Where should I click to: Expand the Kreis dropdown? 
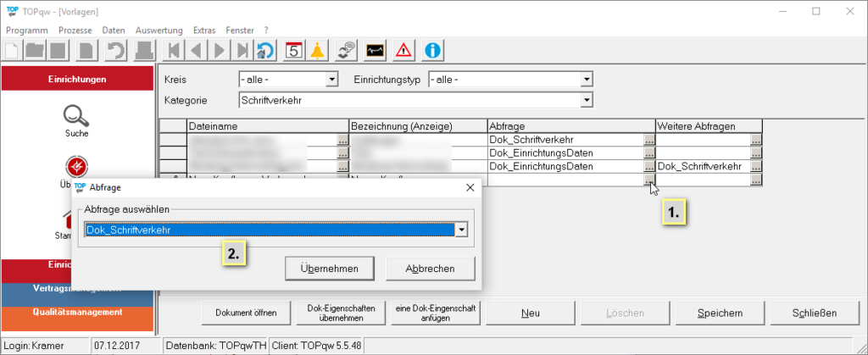[331, 80]
